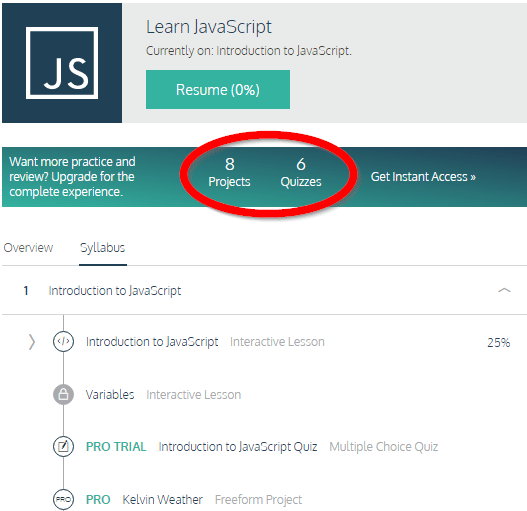
Task: Click the code lesson icon for Introduction to JavaScript
Action: (x=63, y=342)
